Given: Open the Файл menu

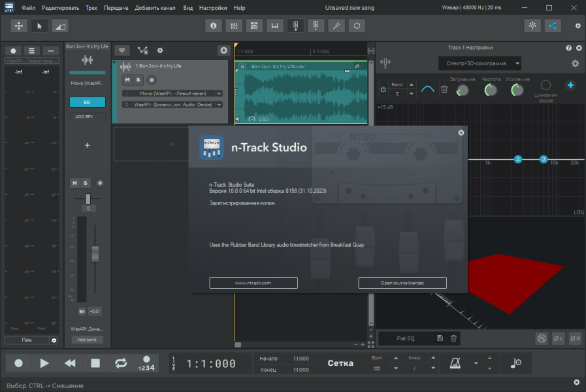Looking at the screenshot, I should pos(28,7).
